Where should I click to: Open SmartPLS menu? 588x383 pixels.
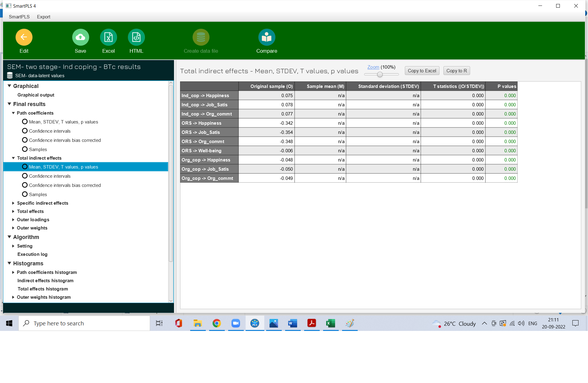coord(19,16)
